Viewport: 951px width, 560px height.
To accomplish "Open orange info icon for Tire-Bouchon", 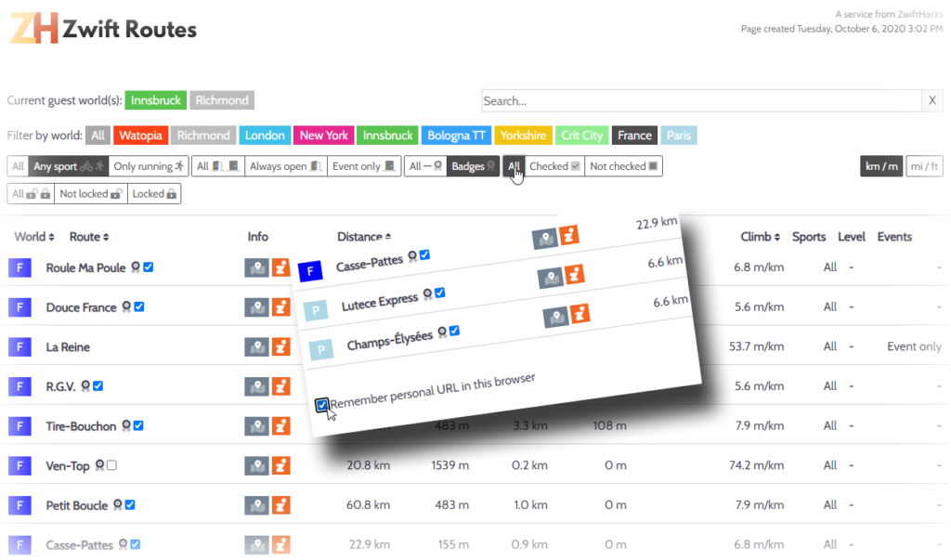I will 280,426.
